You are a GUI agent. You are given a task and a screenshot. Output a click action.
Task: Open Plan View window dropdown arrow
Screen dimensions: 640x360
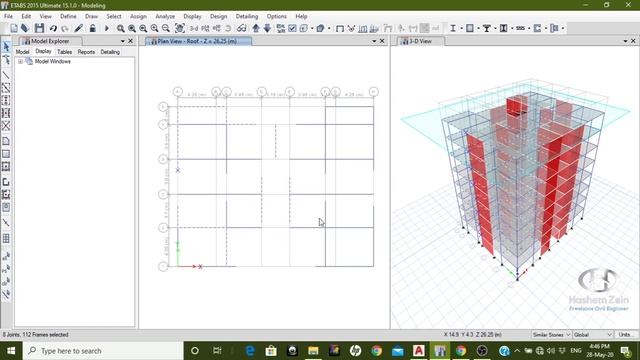pyautogui.click(x=374, y=41)
